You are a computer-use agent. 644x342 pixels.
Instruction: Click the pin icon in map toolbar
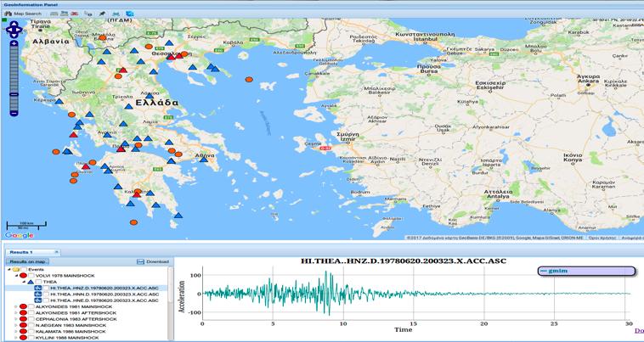coord(102,14)
